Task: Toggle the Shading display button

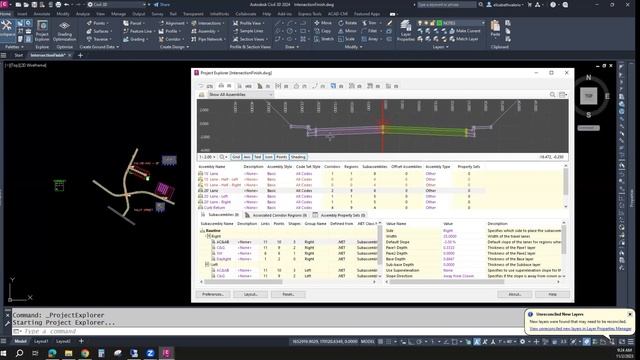Action: click(298, 157)
